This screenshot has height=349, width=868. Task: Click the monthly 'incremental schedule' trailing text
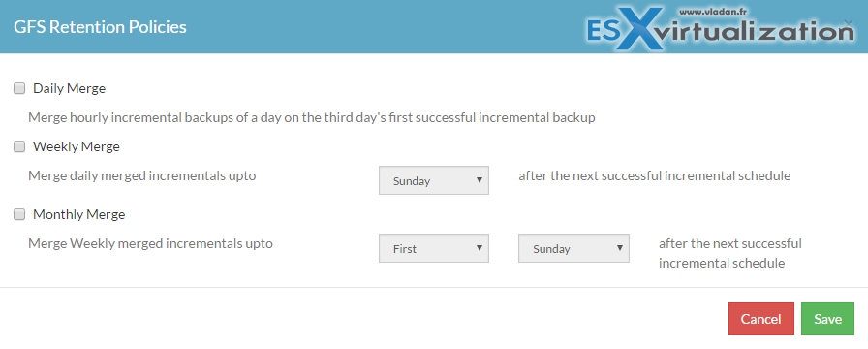[x=722, y=263]
